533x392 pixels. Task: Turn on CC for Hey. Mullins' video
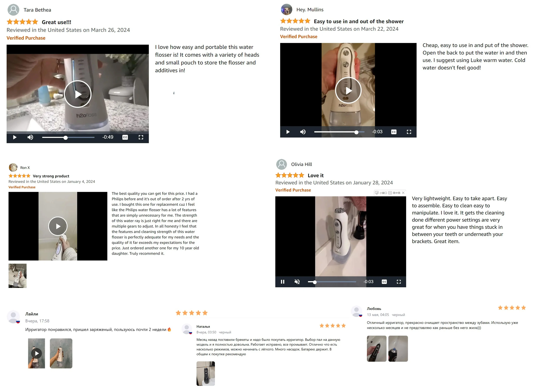tap(394, 132)
